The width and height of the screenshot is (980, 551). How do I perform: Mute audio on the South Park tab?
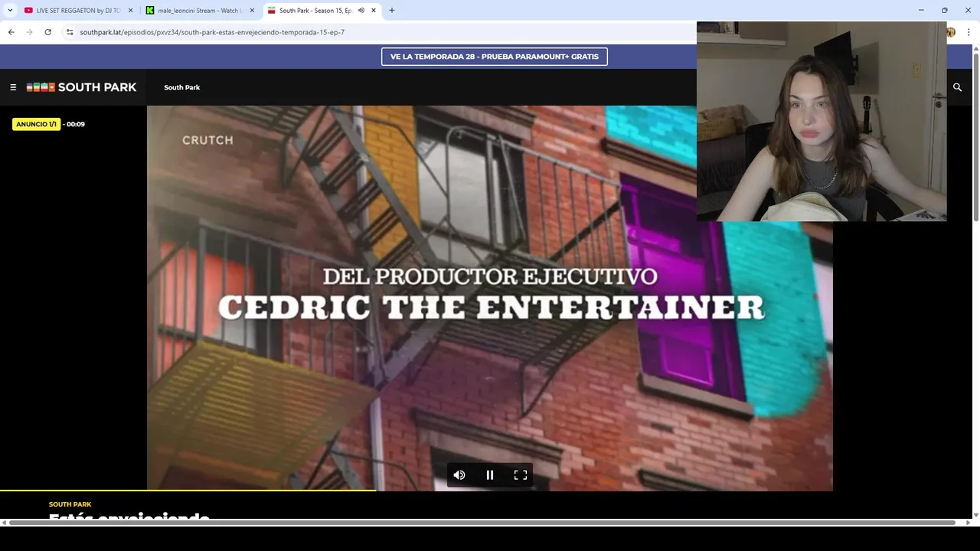point(361,11)
